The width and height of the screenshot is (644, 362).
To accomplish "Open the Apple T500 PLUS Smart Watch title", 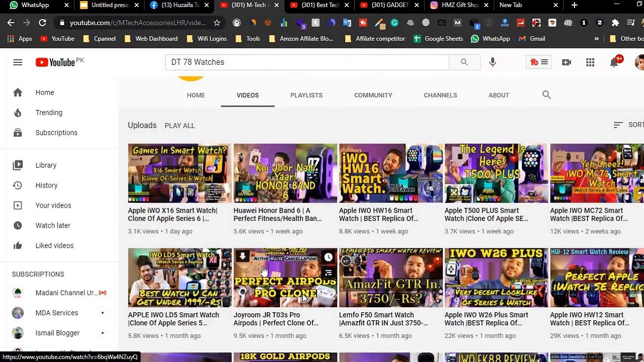I will coord(487,215).
